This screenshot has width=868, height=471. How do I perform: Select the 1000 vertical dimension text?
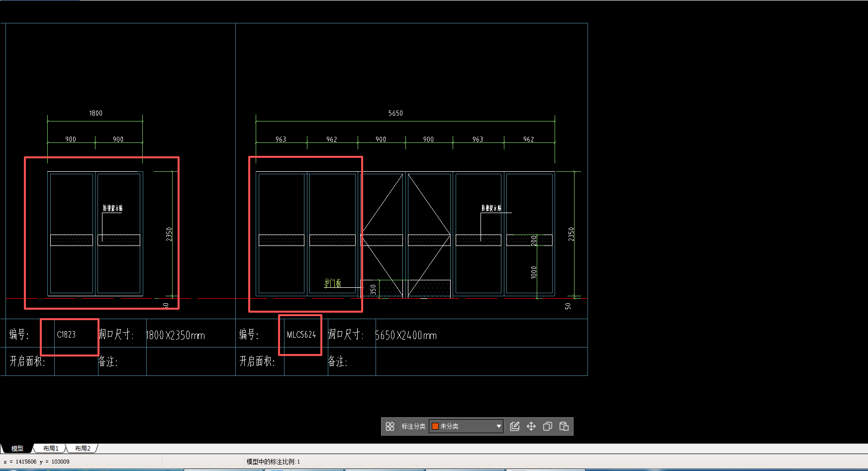click(534, 272)
